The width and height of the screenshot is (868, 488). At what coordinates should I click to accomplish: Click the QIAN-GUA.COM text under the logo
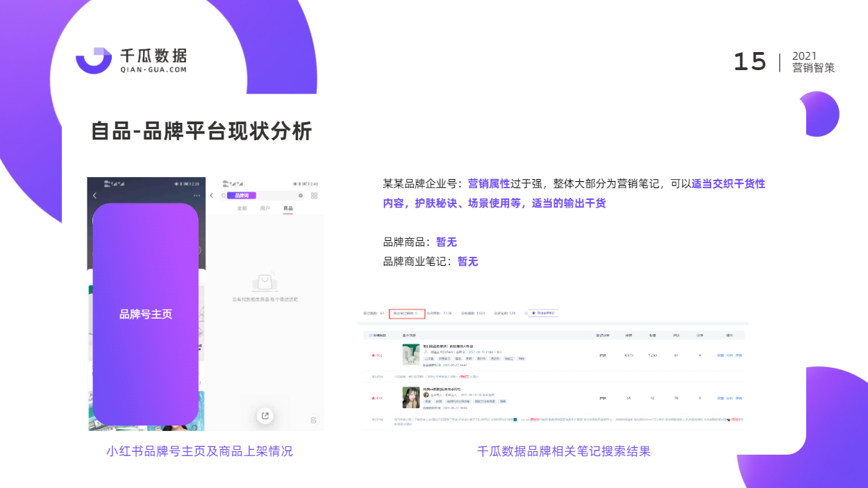click(x=153, y=70)
